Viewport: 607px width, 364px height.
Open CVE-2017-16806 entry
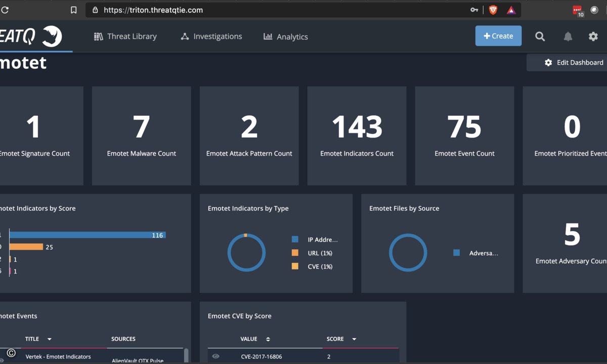[x=262, y=356]
